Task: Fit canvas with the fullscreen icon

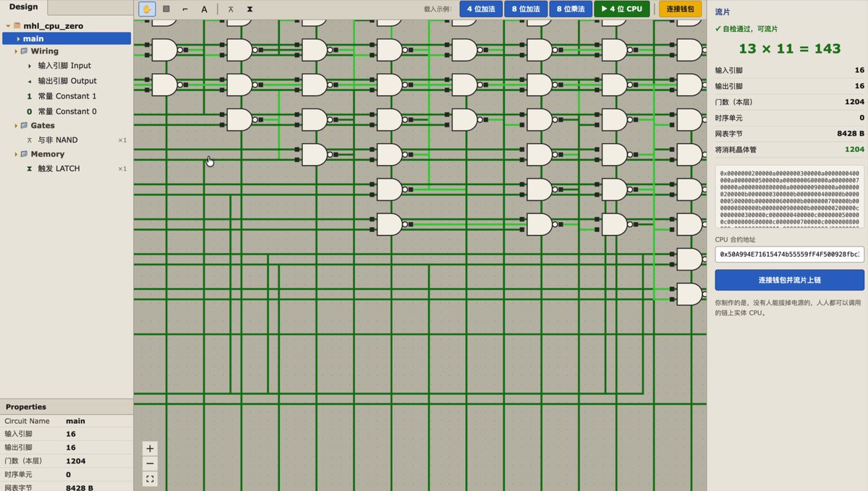Action: click(x=150, y=479)
